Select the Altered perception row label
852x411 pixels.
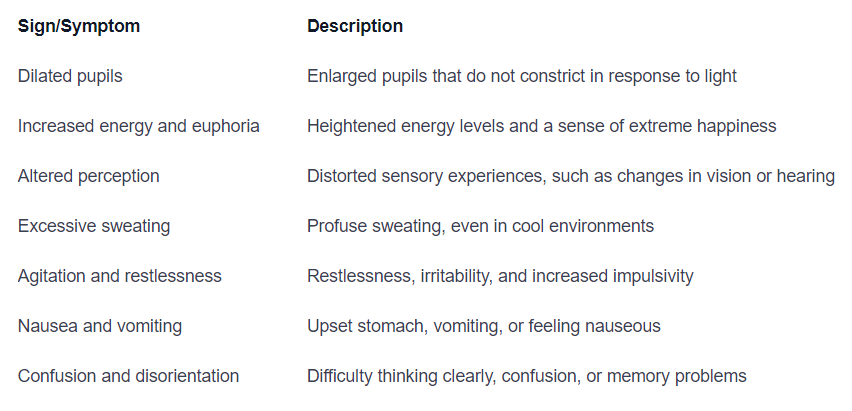coord(88,176)
